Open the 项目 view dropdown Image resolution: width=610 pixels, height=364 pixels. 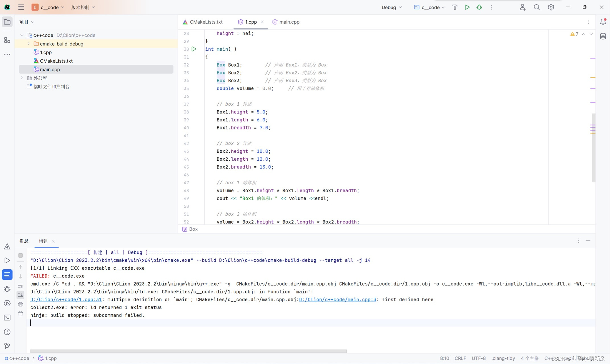(27, 22)
